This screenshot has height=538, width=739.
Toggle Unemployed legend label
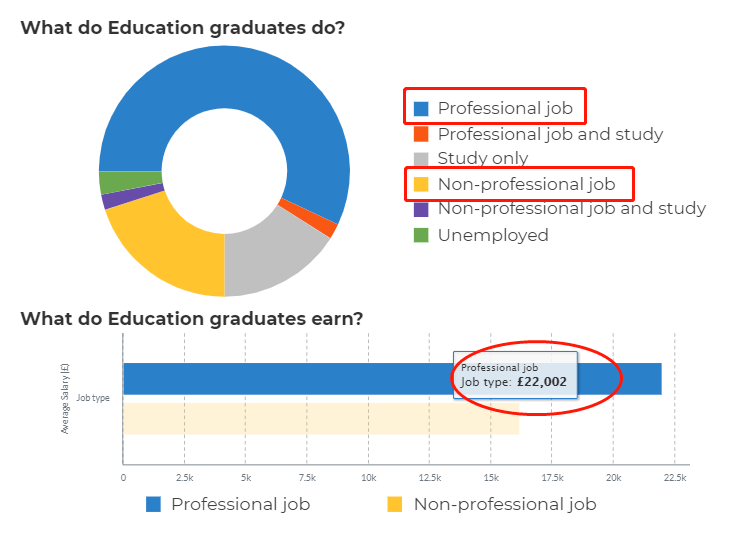(x=493, y=235)
